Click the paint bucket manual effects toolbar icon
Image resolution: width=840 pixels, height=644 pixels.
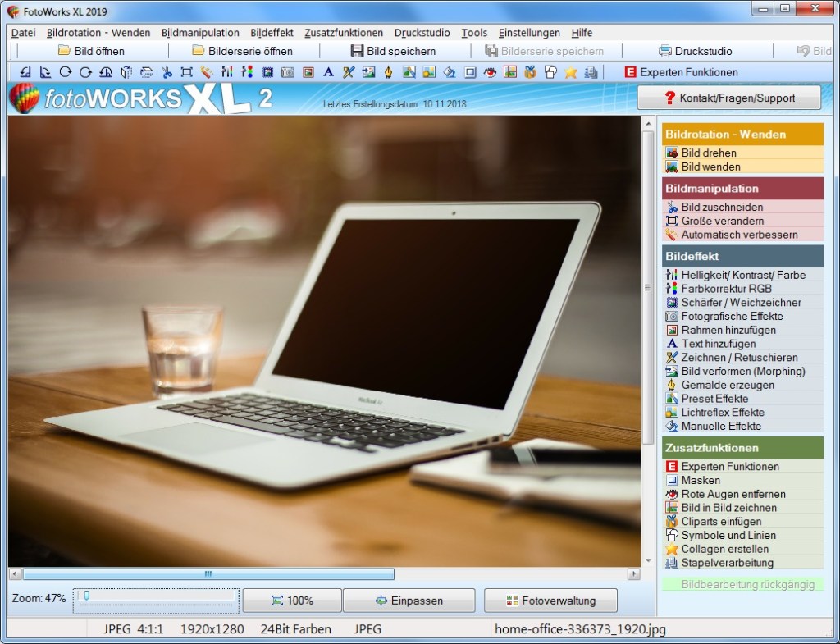449,72
